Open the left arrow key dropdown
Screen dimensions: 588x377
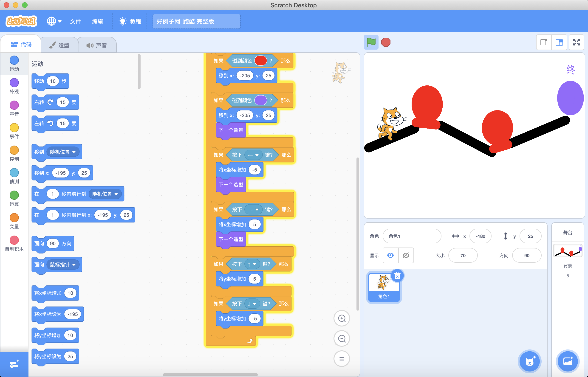pos(253,155)
